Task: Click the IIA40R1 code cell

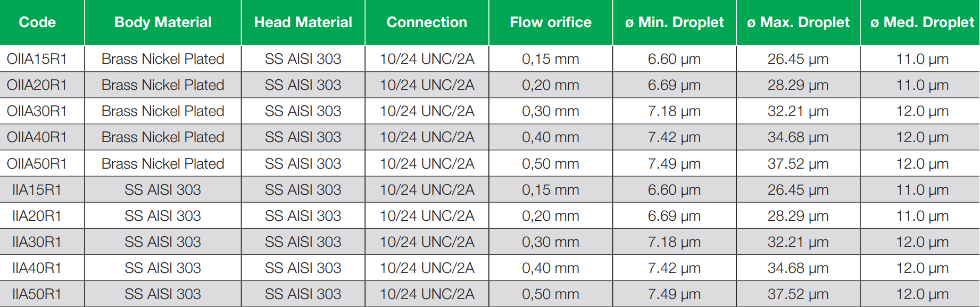Action: [x=37, y=268]
